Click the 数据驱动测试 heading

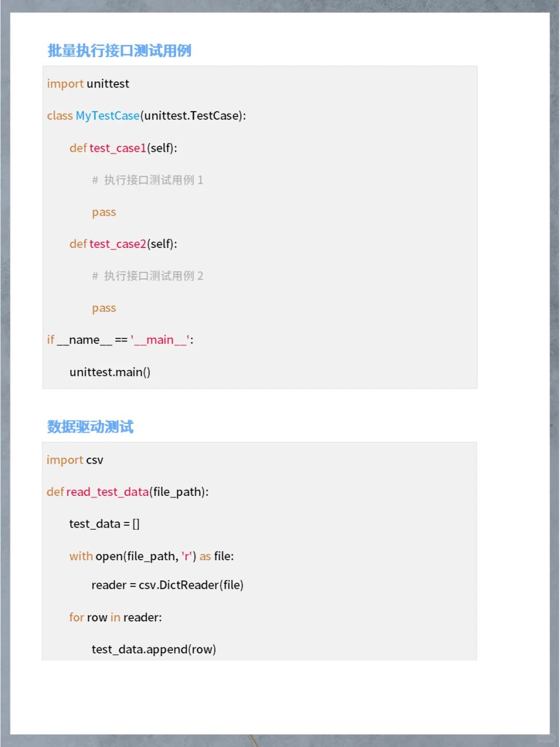(90, 426)
